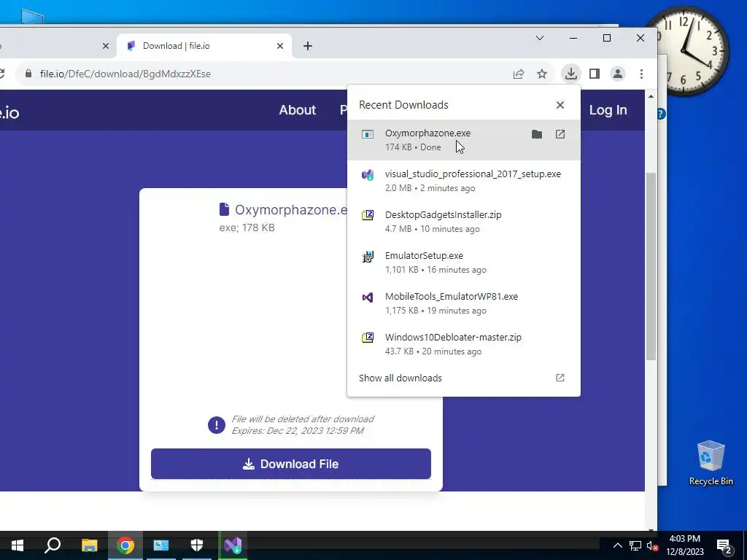Open Oxymorphazone.exe in new tab icon
Screen dimensions: 747x560
click(560, 134)
